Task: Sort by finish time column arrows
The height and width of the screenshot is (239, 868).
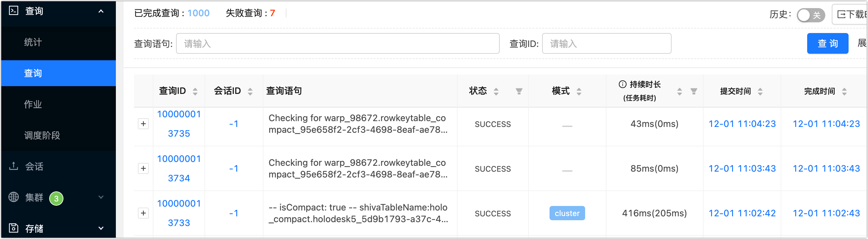Action: (844, 91)
